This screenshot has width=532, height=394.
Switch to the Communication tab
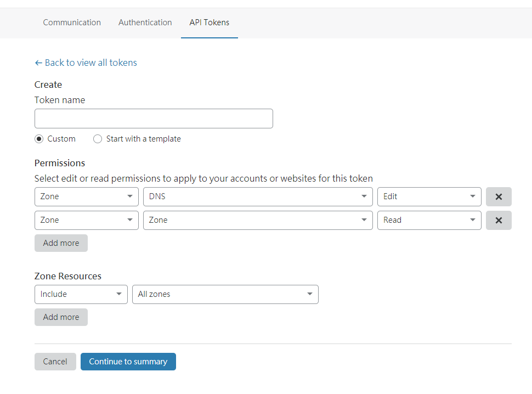point(72,22)
